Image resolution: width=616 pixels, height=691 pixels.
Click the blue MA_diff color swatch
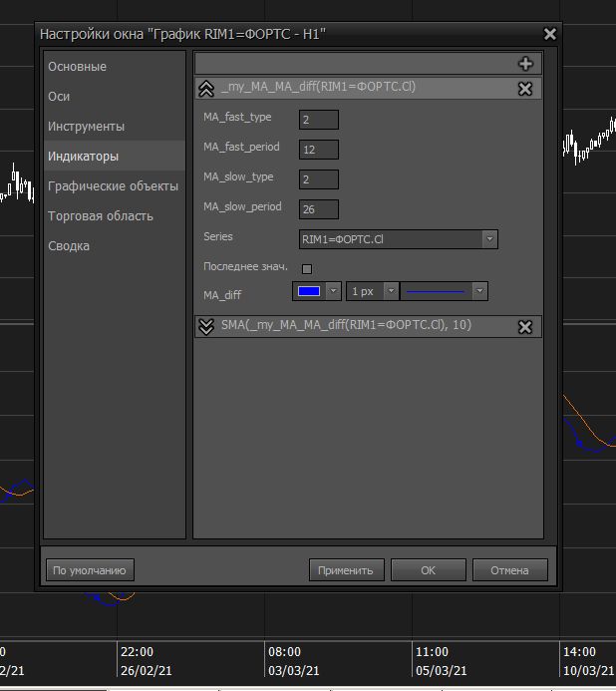tap(309, 291)
